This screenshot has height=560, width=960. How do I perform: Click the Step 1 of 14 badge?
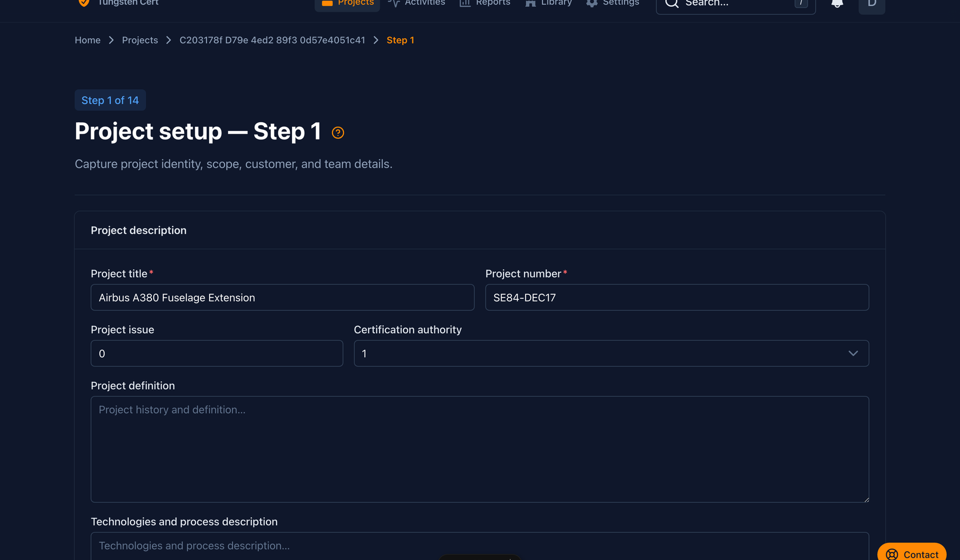tap(110, 100)
